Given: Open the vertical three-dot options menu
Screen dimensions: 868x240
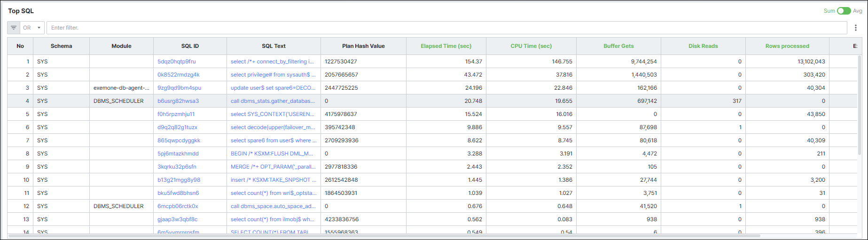Looking at the screenshot, I should click(856, 28).
